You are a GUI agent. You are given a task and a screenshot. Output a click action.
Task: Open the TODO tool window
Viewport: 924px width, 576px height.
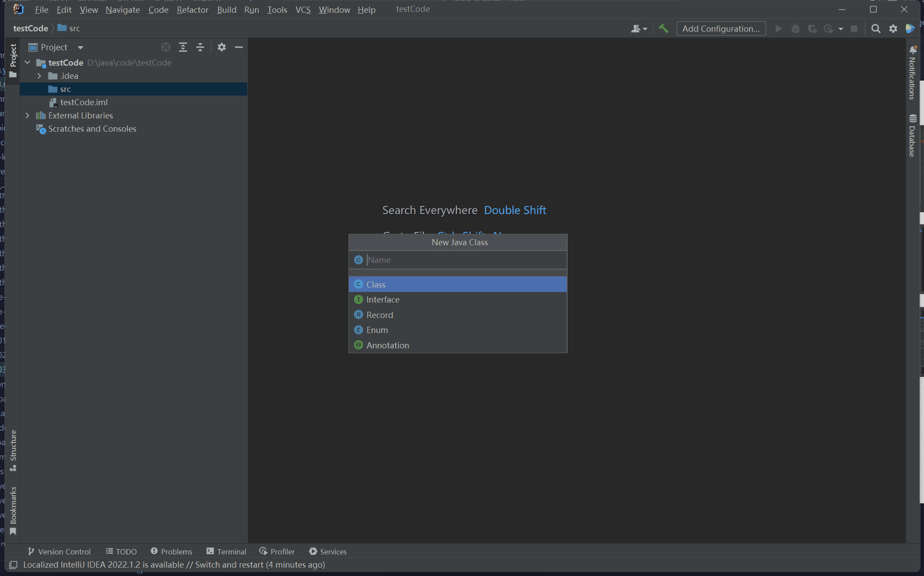click(x=121, y=551)
